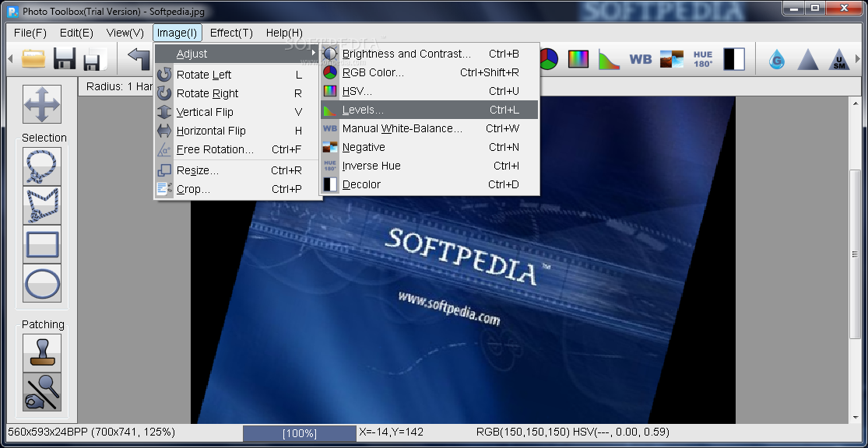Select the red-eye removal patching tool
Image resolution: width=868 pixels, height=448 pixels.
42,392
